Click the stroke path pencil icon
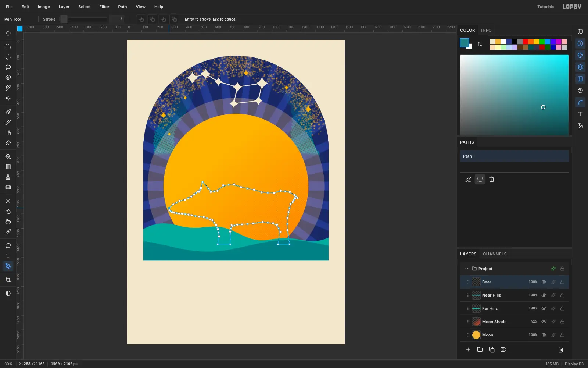Screen dimensions: 588x368 468,179
